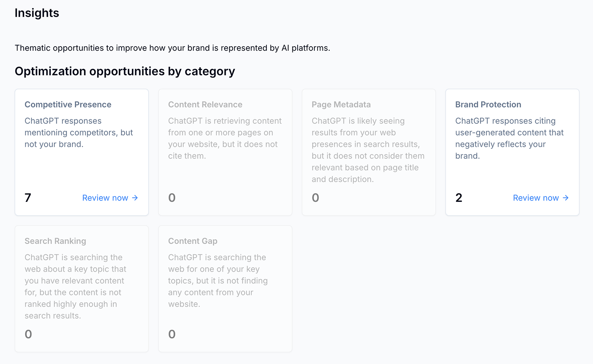Select the Competitive Presence card title
The width and height of the screenshot is (593, 364).
68,105
